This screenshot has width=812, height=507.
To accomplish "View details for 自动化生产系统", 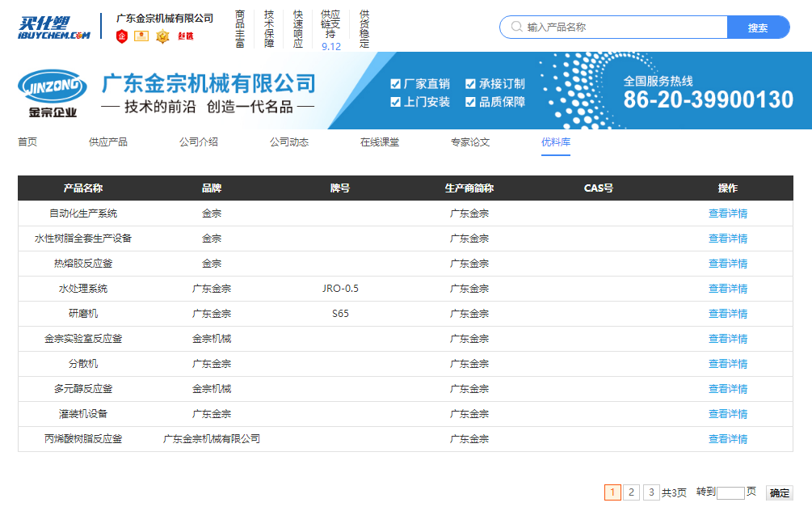I will pos(728,213).
